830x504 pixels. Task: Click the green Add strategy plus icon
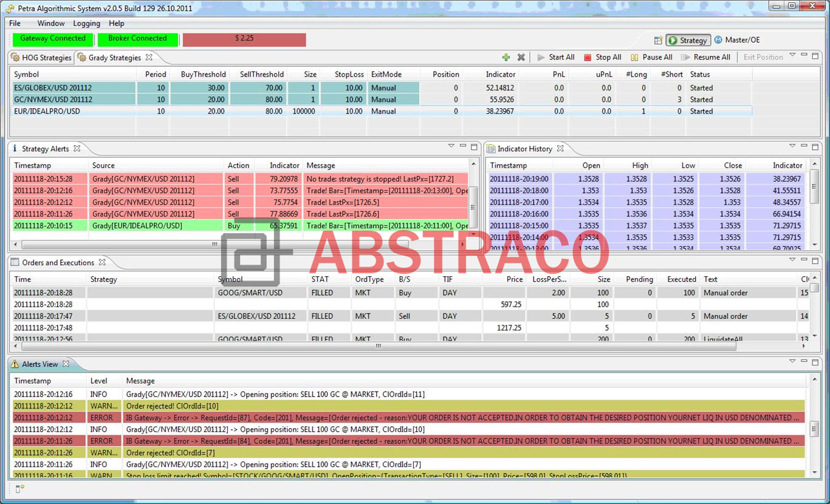coord(506,57)
